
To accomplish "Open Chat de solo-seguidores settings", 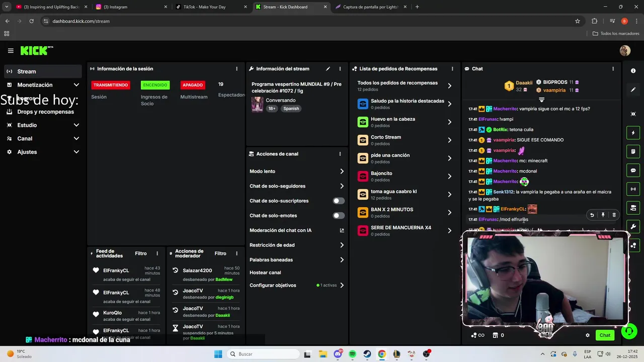I will pos(297,186).
